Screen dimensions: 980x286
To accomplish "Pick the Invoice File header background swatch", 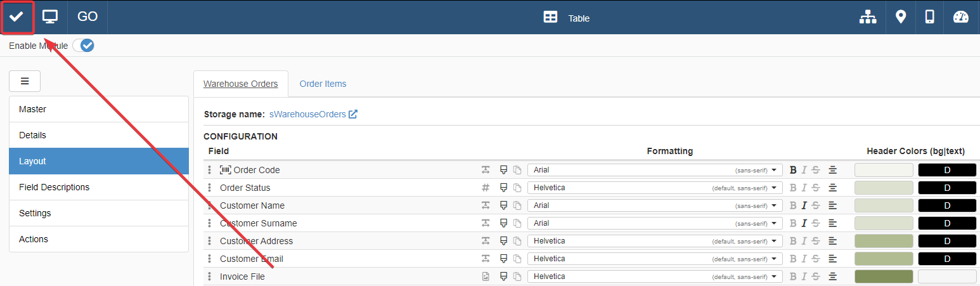I will [884, 276].
